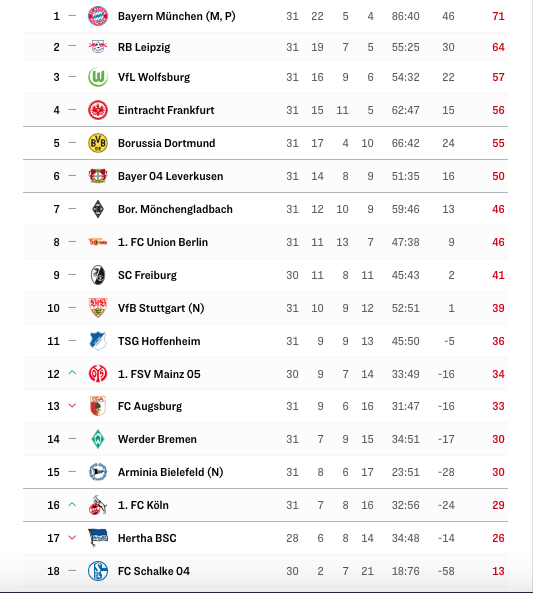Click the Eintracht Frankfurt eagle crest
The height and width of the screenshot is (593, 533).
98,110
